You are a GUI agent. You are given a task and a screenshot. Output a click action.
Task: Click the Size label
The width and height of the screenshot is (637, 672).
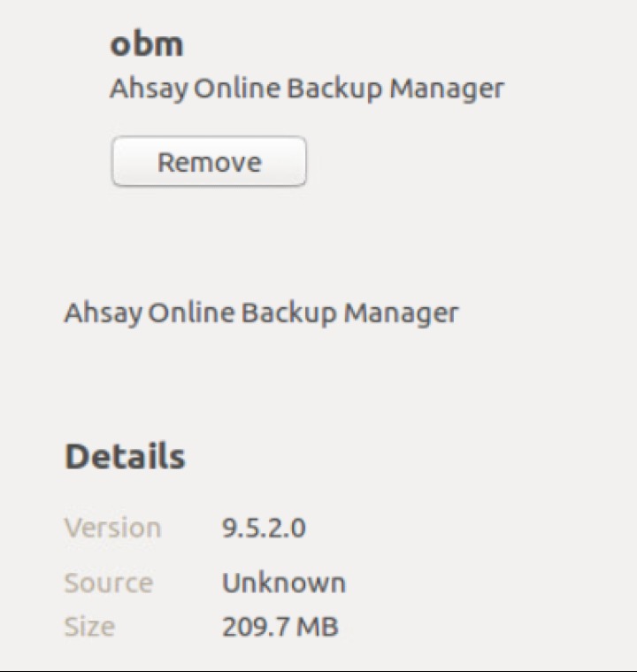point(89,627)
